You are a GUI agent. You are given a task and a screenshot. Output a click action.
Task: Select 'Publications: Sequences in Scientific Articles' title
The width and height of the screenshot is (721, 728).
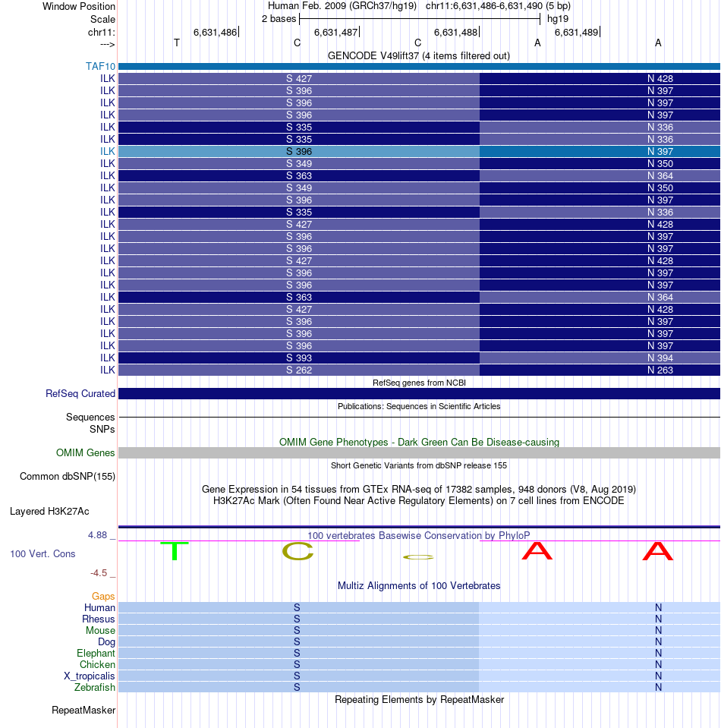tap(419, 406)
